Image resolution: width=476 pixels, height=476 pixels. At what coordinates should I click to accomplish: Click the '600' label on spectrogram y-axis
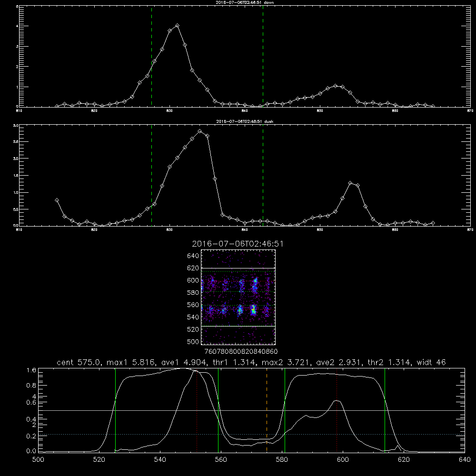click(x=193, y=280)
